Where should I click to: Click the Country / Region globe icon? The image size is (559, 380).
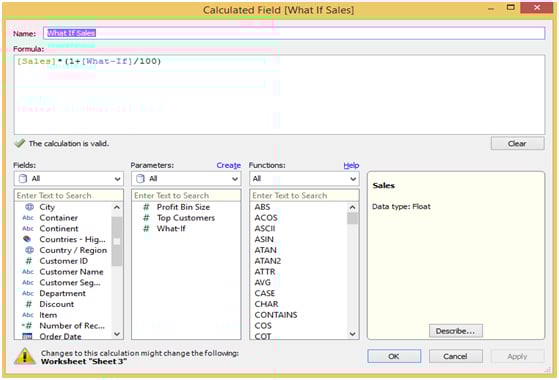point(29,250)
